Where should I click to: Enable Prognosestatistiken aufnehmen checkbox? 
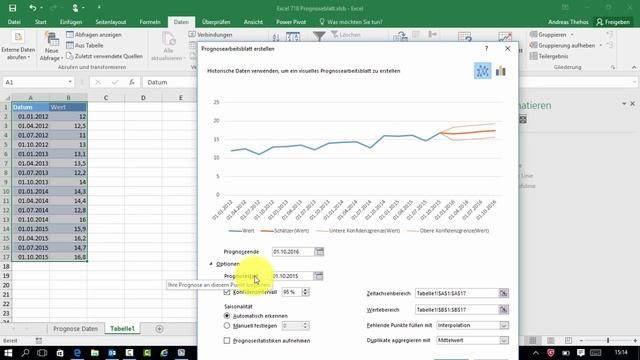tap(227, 340)
